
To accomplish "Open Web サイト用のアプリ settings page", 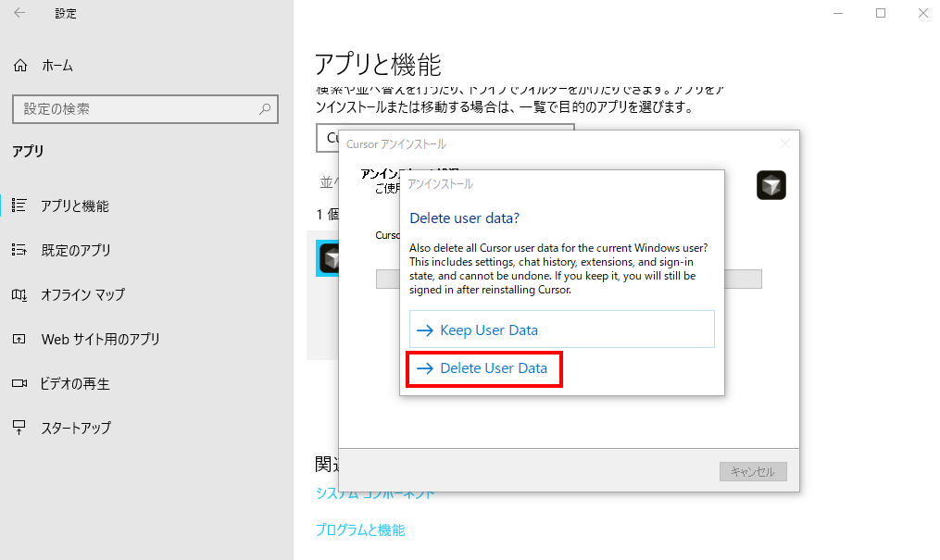I will pyautogui.click(x=101, y=339).
